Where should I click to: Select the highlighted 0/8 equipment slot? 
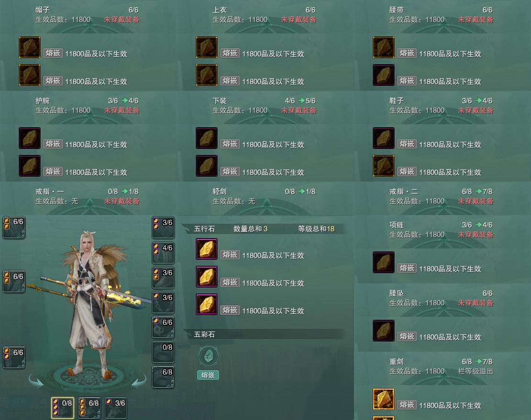click(63, 408)
